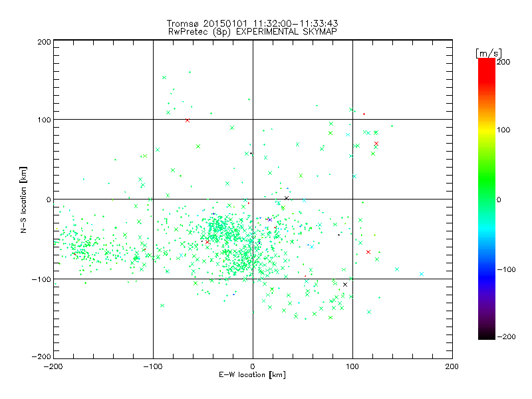The height and width of the screenshot is (399, 532).
Task: Click the colorbar '-100' value label
Action: pos(506,269)
